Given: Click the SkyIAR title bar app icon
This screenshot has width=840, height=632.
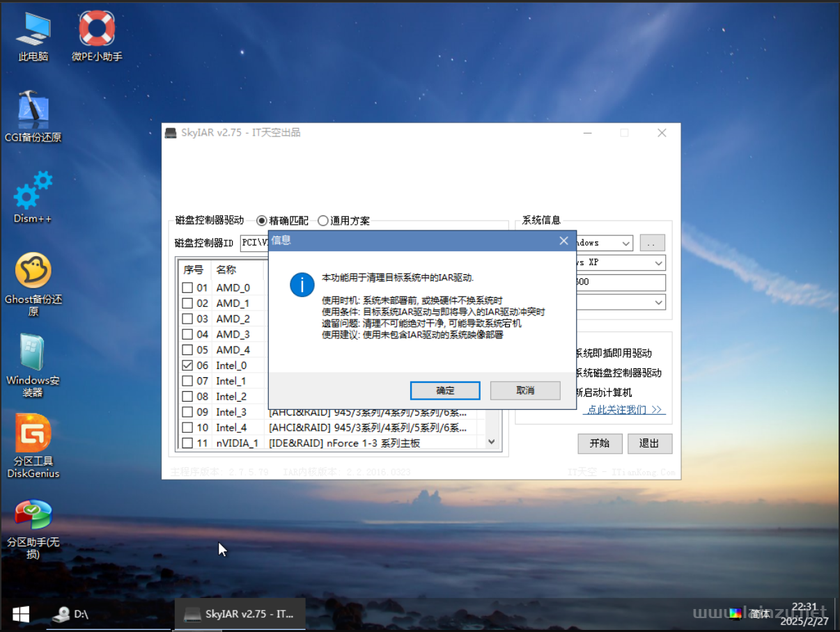Looking at the screenshot, I should 171,133.
